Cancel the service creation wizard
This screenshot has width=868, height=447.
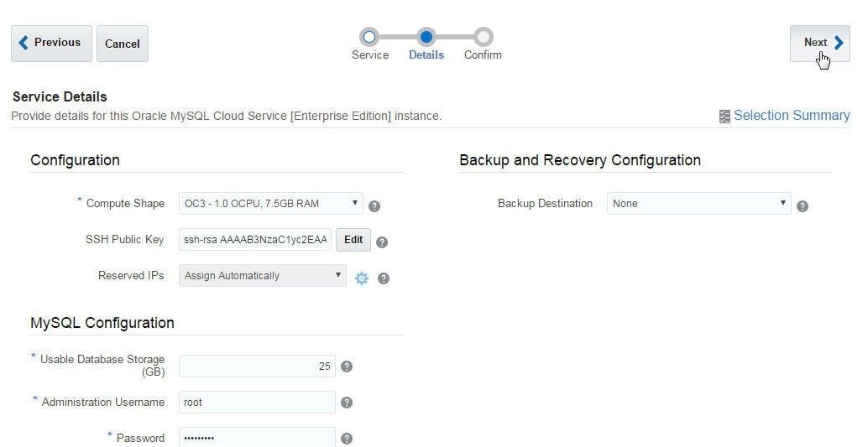pos(123,43)
